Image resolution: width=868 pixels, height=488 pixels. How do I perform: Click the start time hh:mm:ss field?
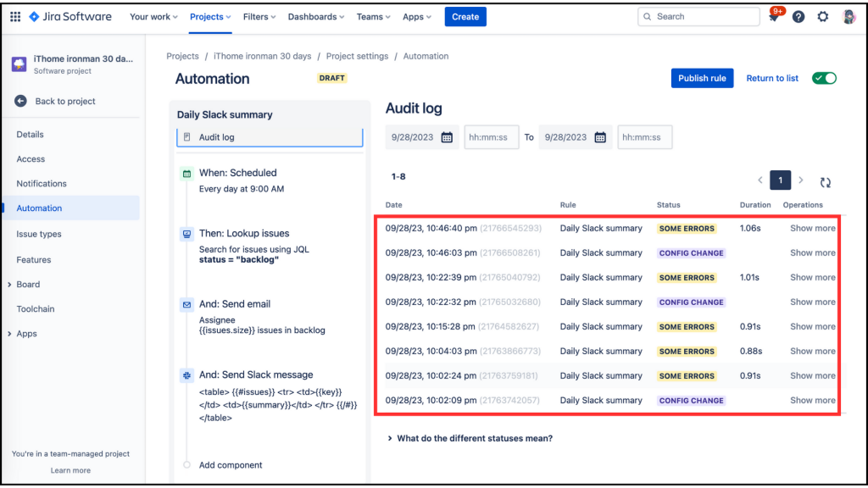click(x=491, y=137)
